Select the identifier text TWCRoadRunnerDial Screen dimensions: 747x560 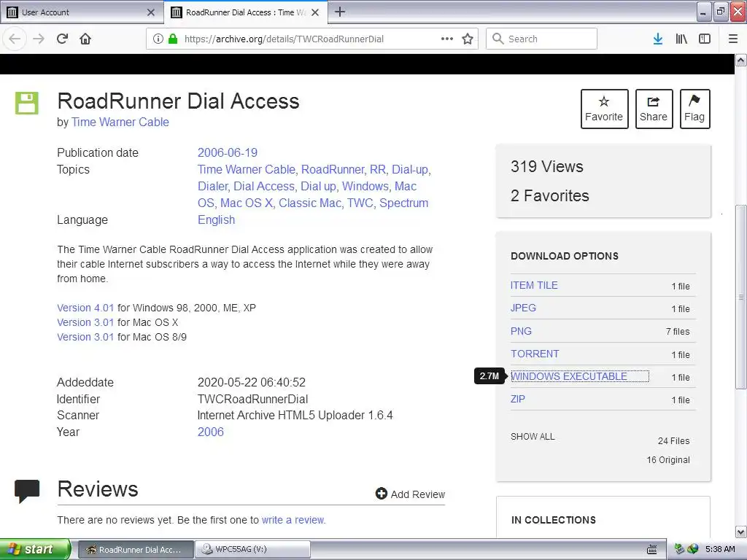pyautogui.click(x=252, y=399)
